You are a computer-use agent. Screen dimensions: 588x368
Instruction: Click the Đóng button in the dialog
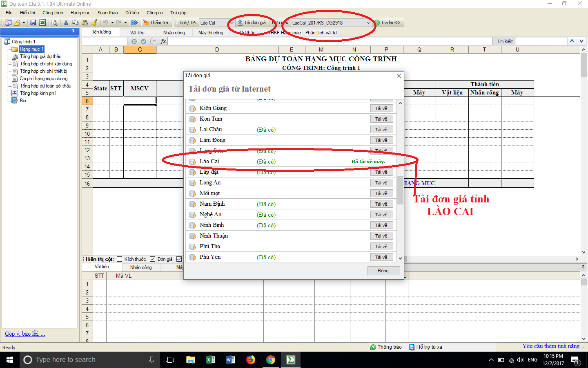click(x=383, y=271)
